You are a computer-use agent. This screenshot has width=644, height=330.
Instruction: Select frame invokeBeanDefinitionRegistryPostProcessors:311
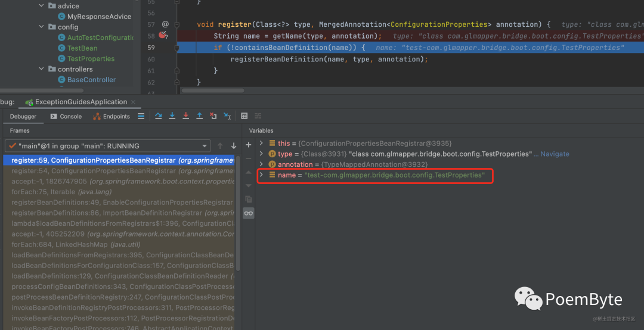pyautogui.click(x=119, y=307)
